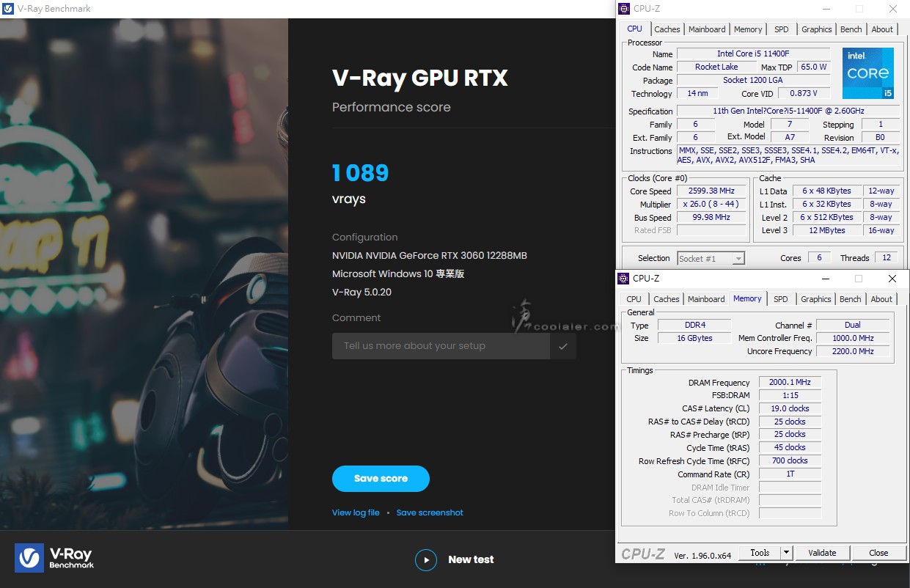
Task: Click the 'NVIDIA NVIDIA GeForce RTX 3060 12288MB' line
Action: (x=430, y=256)
